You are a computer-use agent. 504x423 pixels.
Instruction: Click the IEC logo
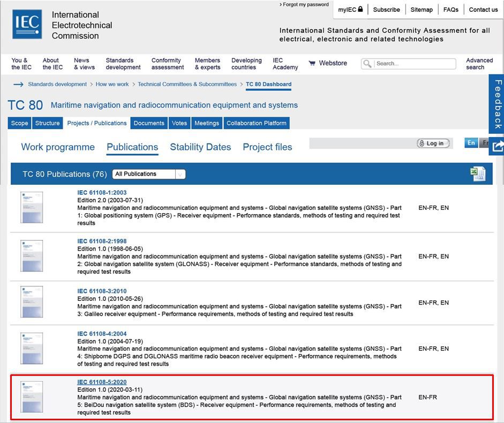tap(27, 25)
